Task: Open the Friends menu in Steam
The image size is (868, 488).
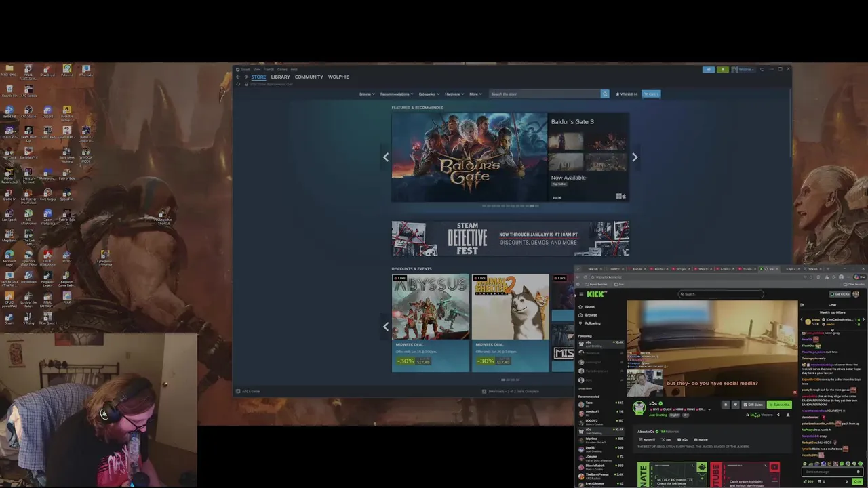Action: pyautogui.click(x=269, y=69)
